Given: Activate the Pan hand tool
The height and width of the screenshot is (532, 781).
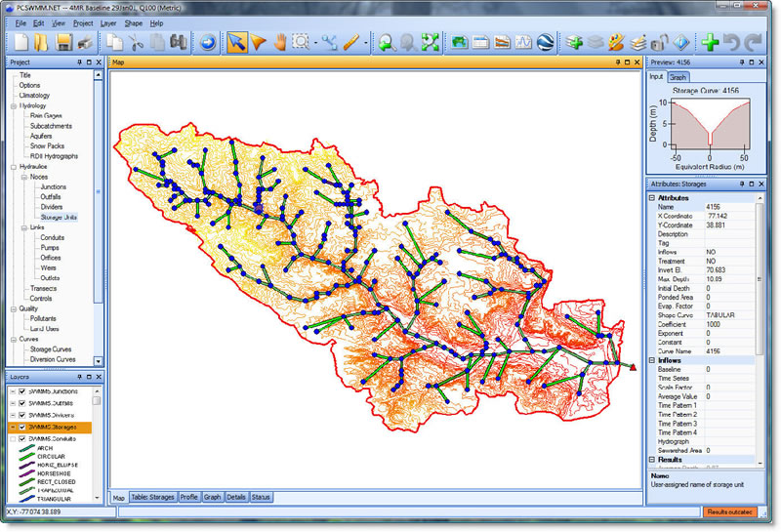Looking at the screenshot, I should 280,42.
